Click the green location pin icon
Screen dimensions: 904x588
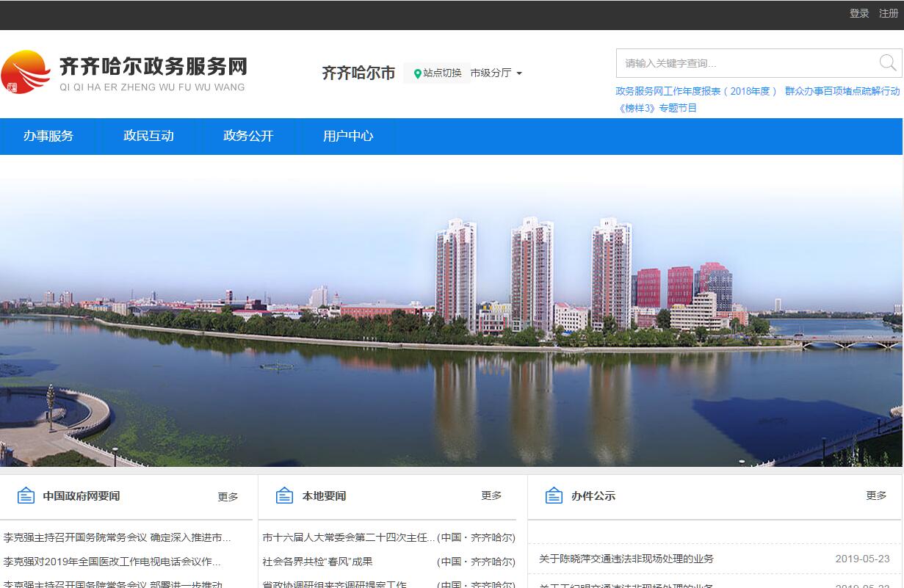(x=417, y=73)
